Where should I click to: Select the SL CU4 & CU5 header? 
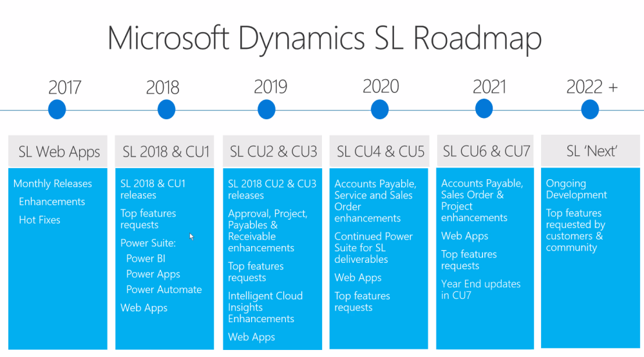pos(380,152)
